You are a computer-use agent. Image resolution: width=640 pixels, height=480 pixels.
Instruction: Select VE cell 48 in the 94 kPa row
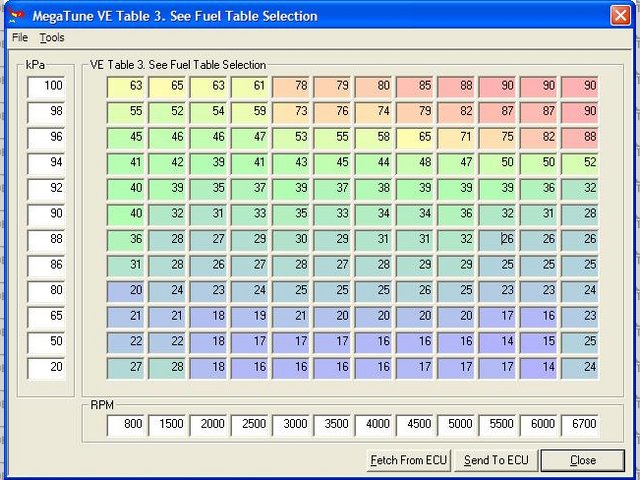coord(415,163)
